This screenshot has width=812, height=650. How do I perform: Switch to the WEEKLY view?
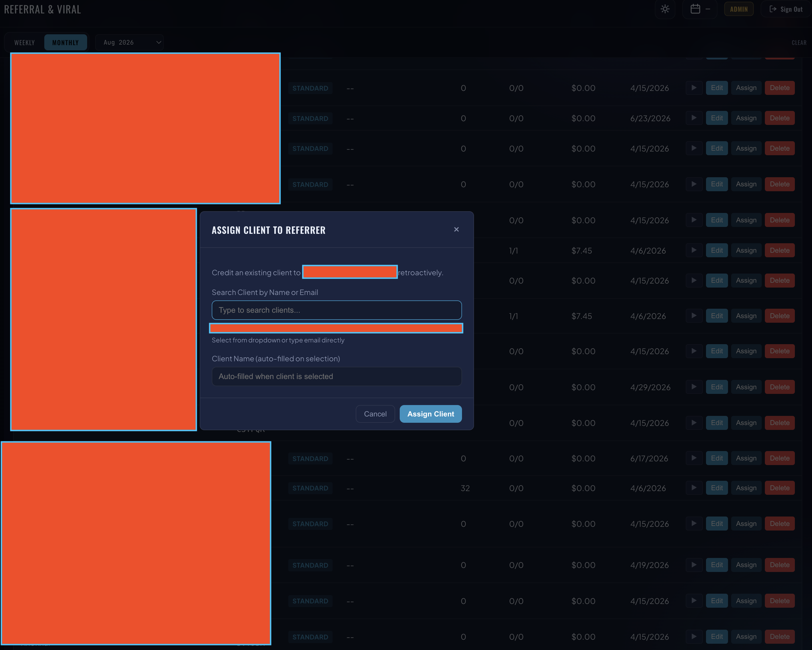(25, 43)
